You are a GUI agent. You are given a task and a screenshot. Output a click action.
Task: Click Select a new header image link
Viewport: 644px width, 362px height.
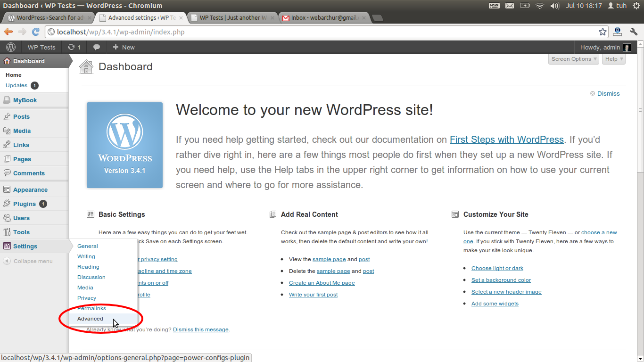tap(506, 292)
